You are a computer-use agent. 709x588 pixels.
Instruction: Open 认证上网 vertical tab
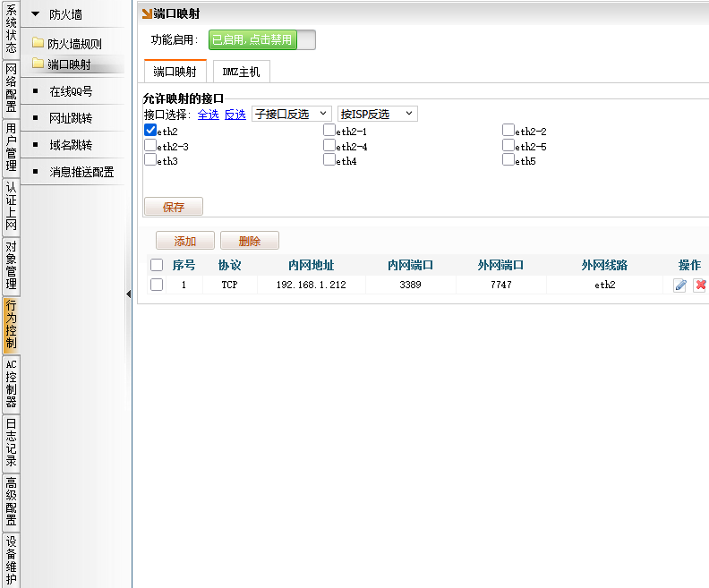11,207
